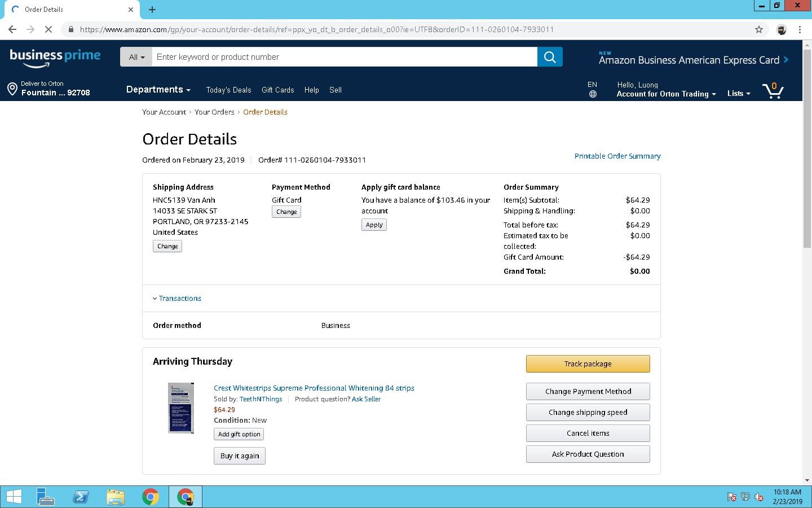This screenshot has width=812, height=508.
Task: Expand Account for Orton Trading menu
Action: (665, 94)
